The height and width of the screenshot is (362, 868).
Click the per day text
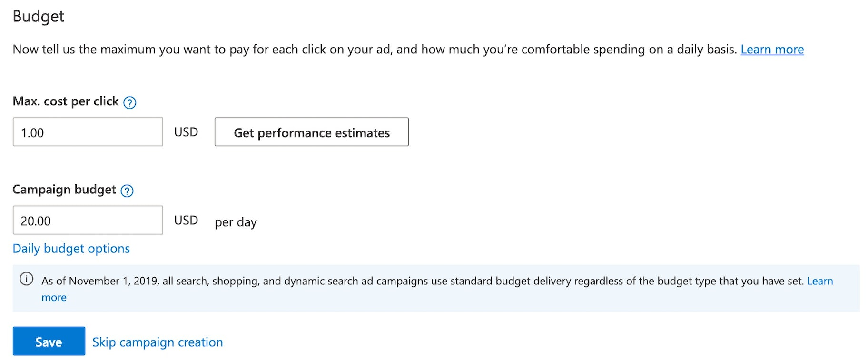pos(236,222)
